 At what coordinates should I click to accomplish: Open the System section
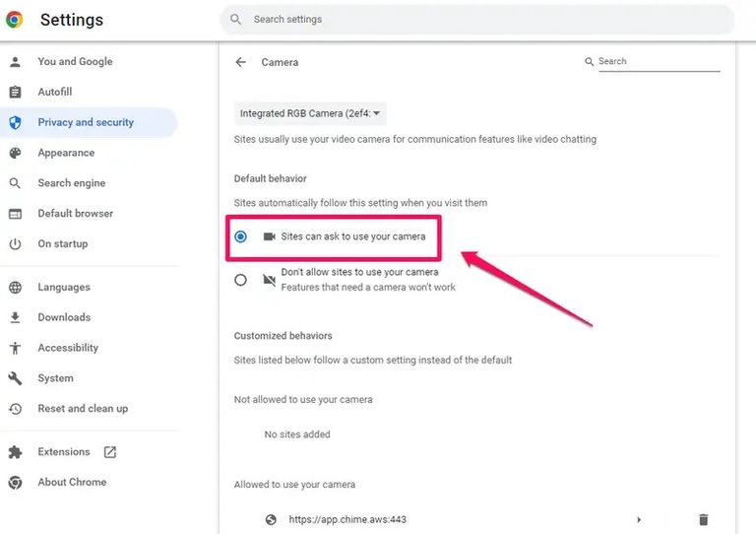point(55,378)
